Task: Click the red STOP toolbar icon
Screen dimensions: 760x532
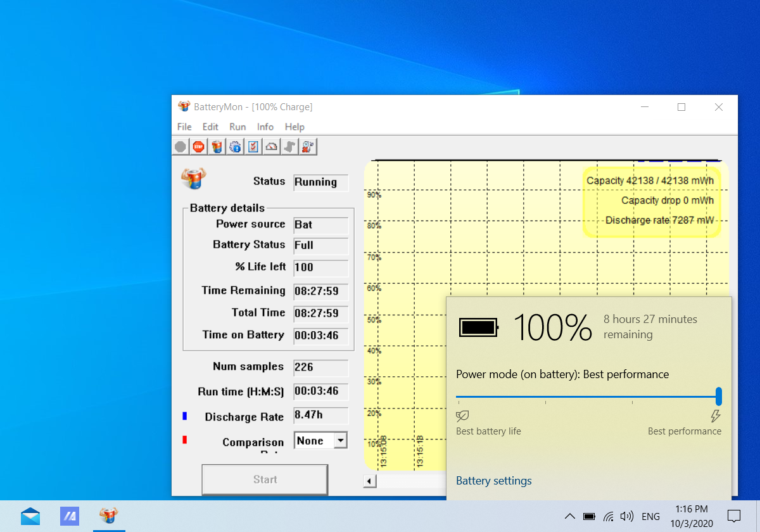Action: click(198, 146)
